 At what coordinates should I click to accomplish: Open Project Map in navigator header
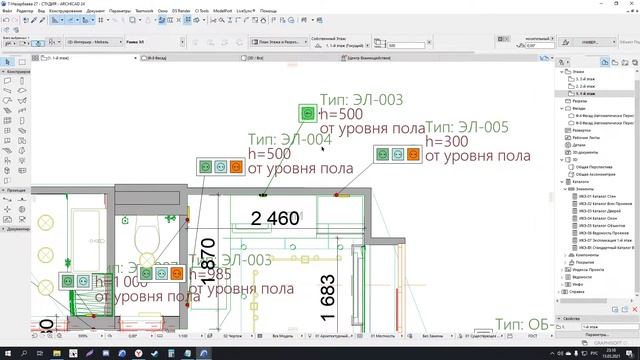(604, 62)
